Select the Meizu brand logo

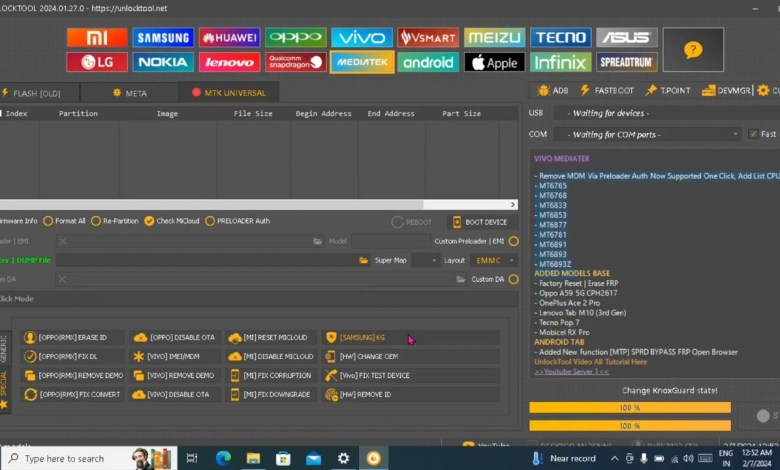click(494, 37)
